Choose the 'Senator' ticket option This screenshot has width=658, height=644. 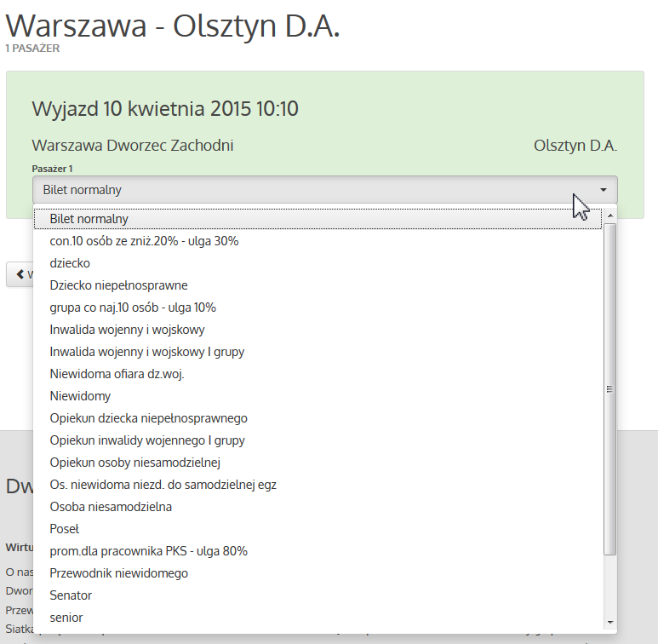(318, 595)
